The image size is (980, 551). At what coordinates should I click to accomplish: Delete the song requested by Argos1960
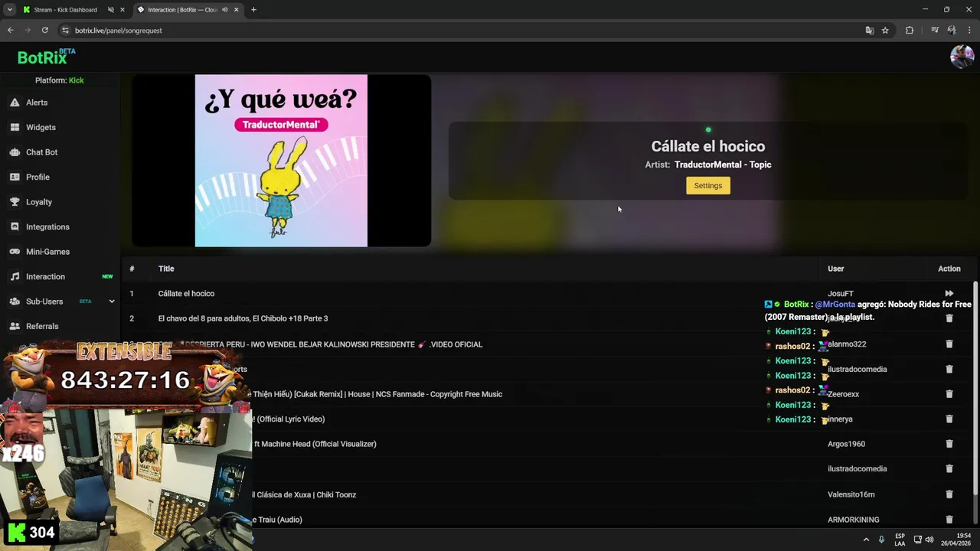pos(949,444)
